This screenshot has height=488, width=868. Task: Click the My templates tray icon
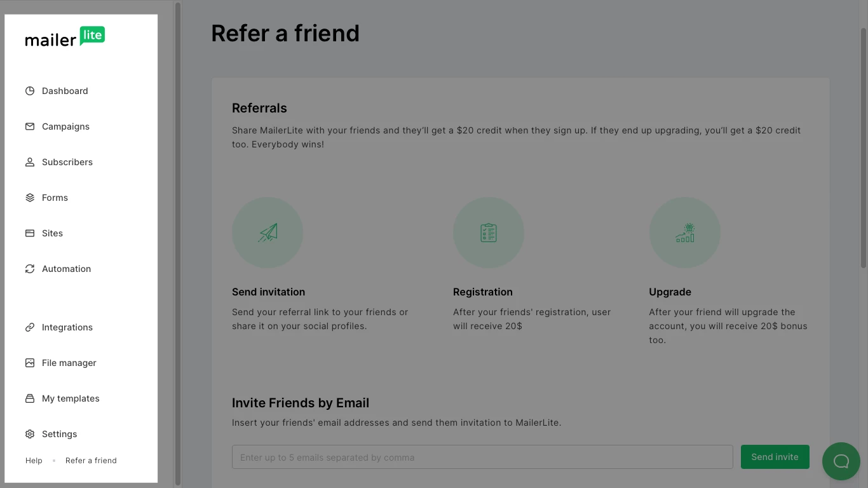(x=30, y=398)
